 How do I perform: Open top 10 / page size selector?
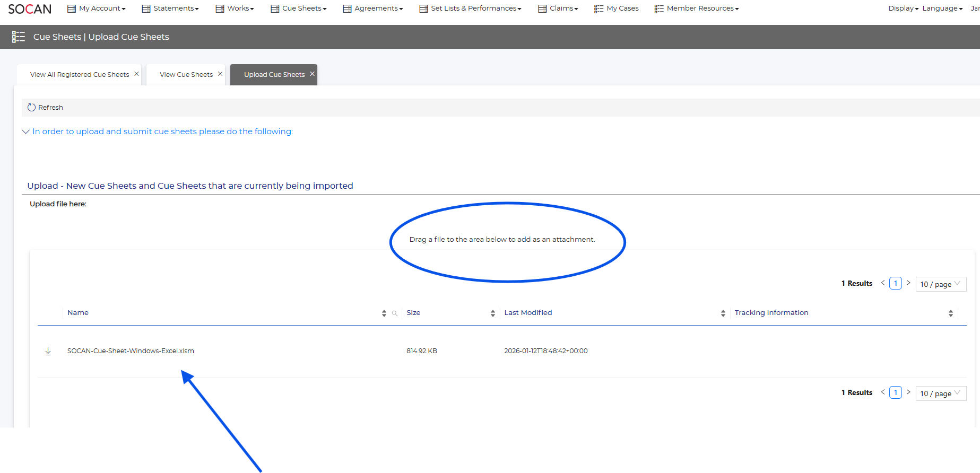click(x=941, y=284)
